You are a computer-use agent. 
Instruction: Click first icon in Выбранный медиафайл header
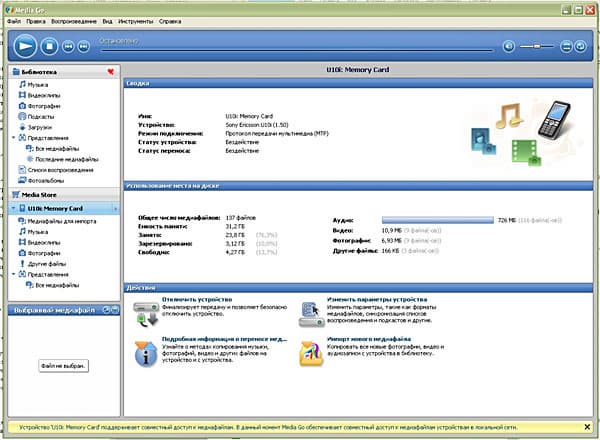click(x=107, y=310)
